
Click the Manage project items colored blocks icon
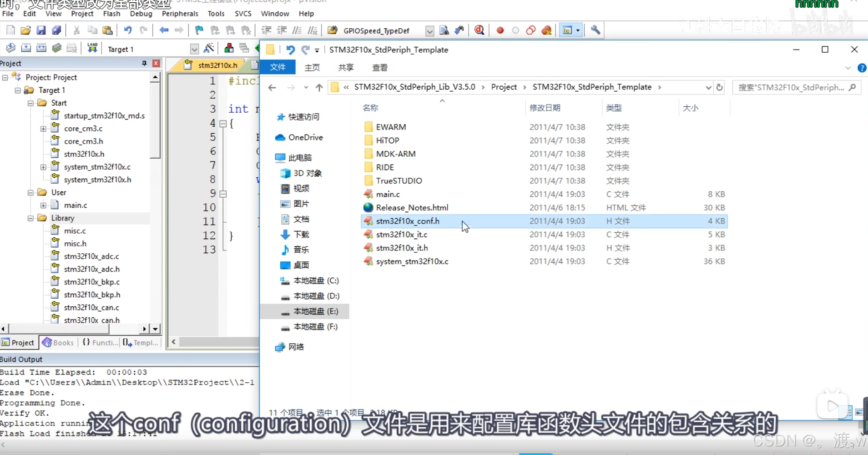click(x=229, y=48)
